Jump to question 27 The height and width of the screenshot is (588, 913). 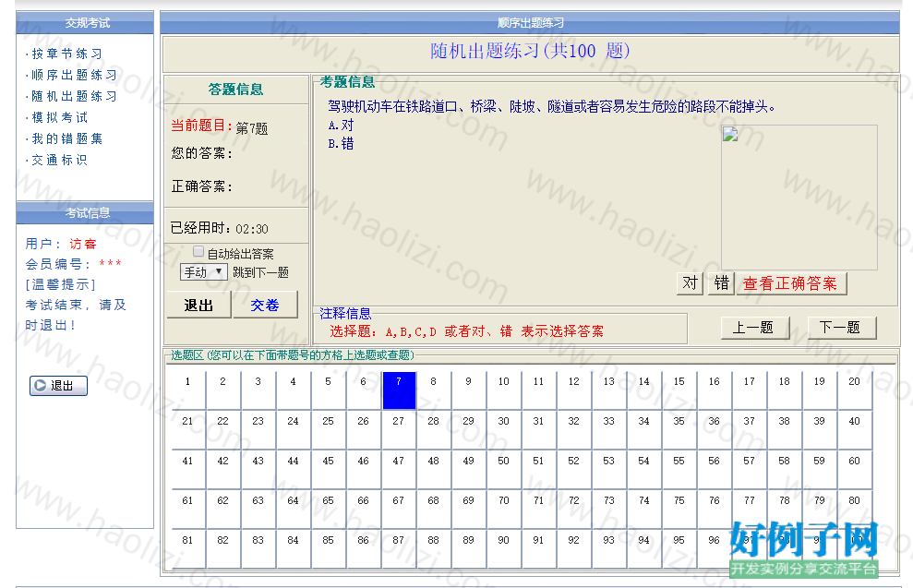(x=399, y=430)
